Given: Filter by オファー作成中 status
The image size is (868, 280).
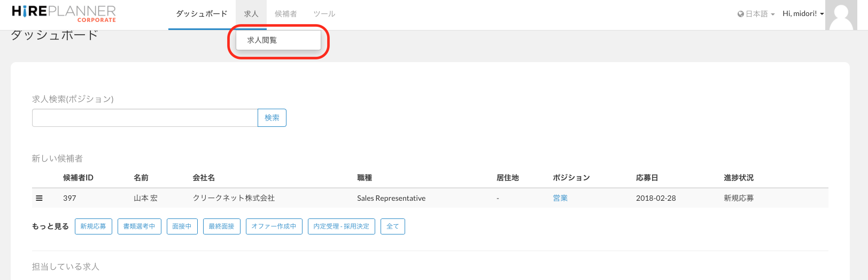Looking at the screenshot, I should (x=274, y=226).
